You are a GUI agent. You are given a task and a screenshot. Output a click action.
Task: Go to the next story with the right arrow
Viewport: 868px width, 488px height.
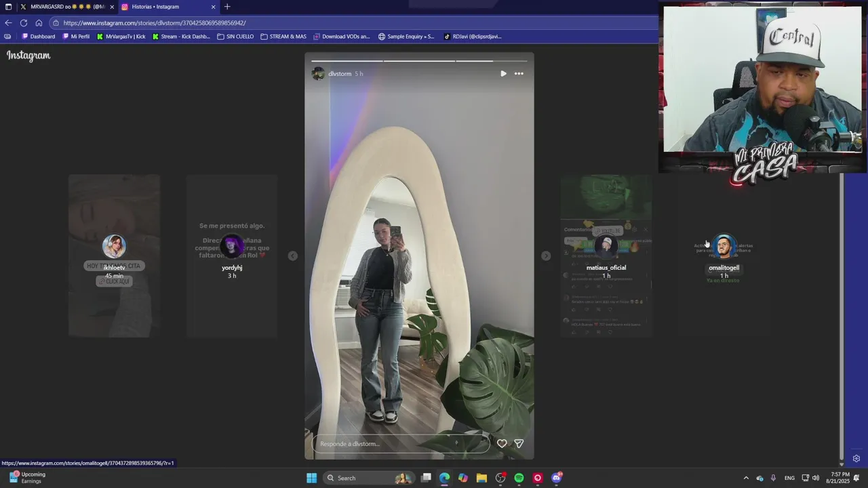[546, 256]
